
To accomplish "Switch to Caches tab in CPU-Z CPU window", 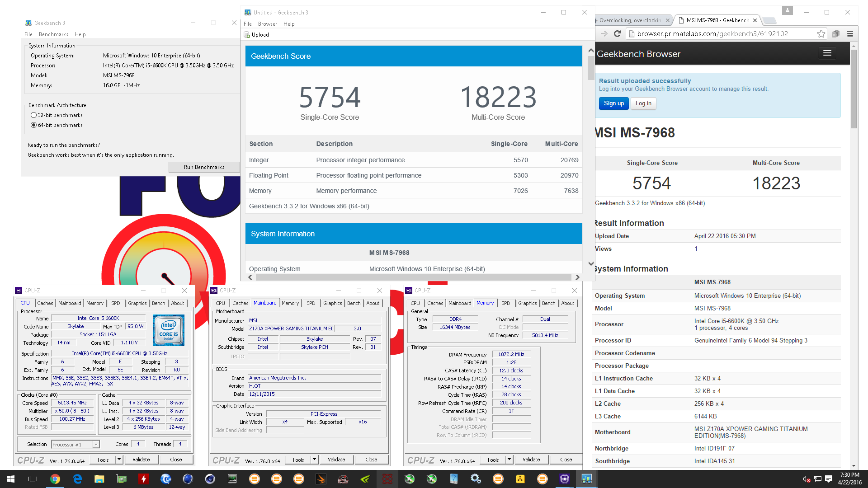I will click(45, 303).
